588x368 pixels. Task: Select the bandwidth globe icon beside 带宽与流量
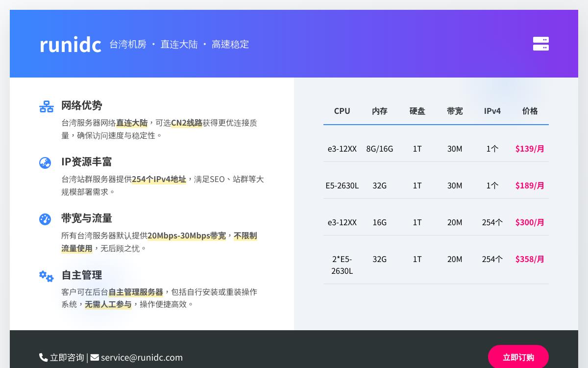(45, 219)
